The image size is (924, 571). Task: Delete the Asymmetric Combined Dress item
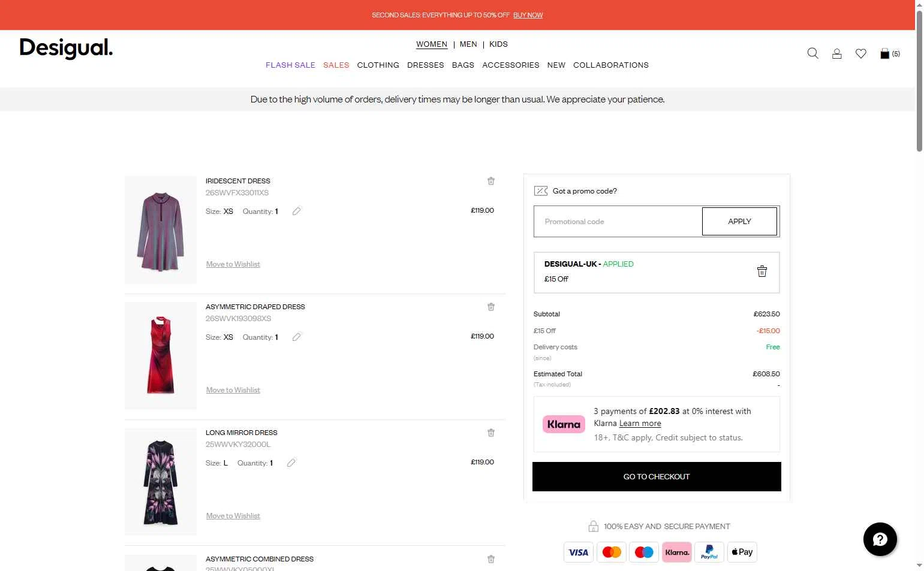(x=491, y=559)
